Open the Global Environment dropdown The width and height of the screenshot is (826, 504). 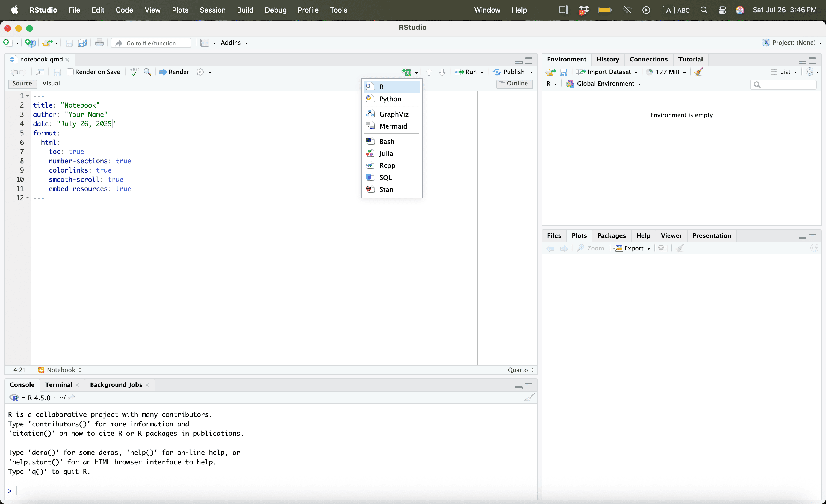pos(604,84)
